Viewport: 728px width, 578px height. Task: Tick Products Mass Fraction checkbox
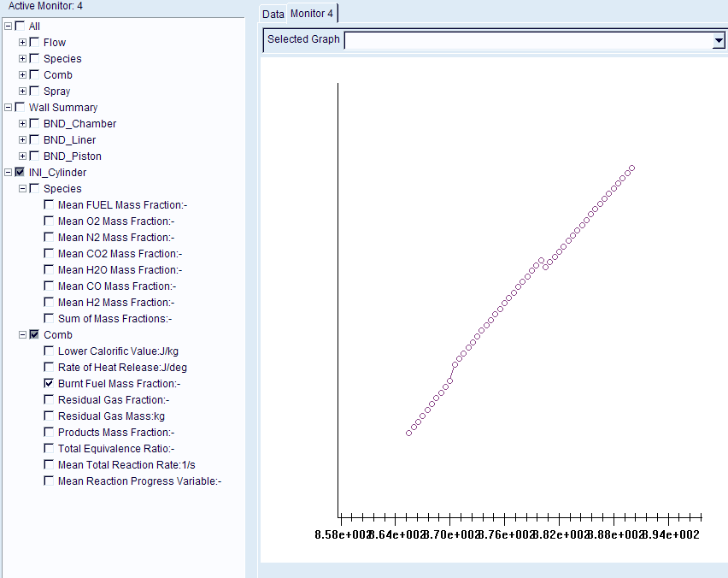[49, 432]
